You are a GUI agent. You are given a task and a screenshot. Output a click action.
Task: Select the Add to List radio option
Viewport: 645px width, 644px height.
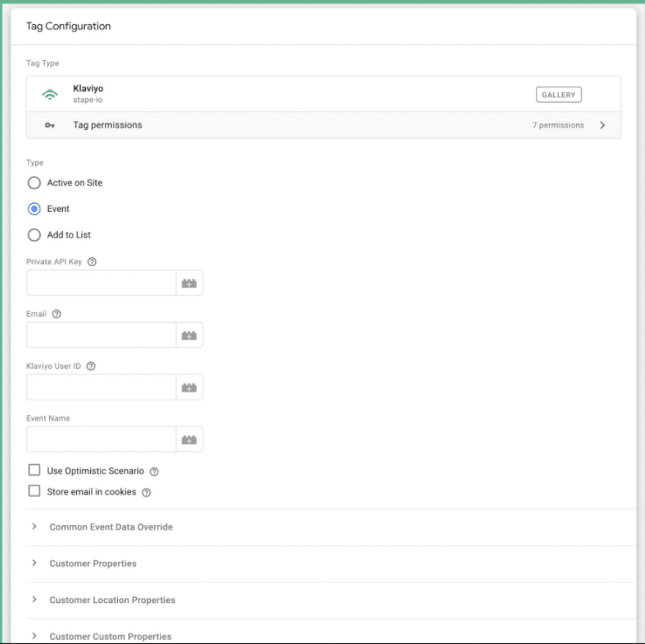tap(33, 235)
